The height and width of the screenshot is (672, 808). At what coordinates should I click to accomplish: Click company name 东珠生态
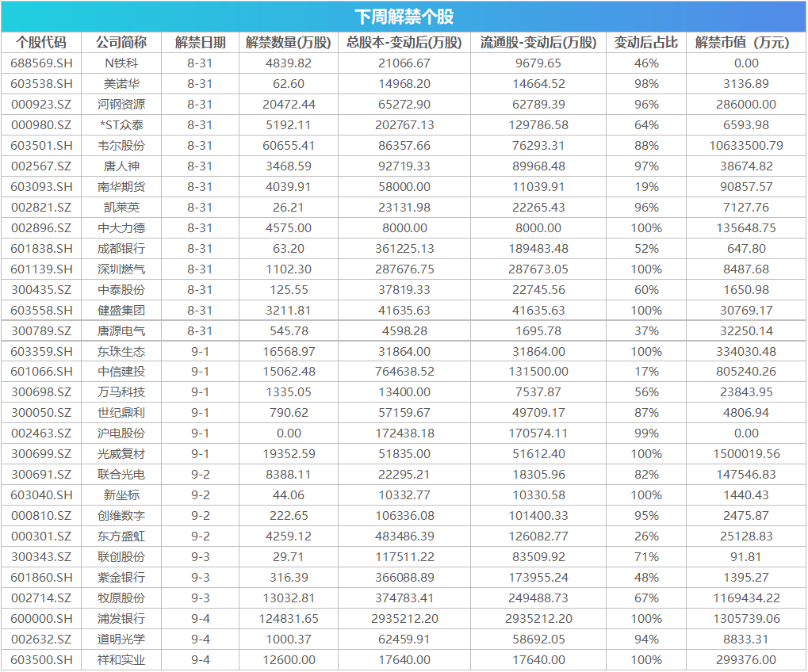coord(121,352)
